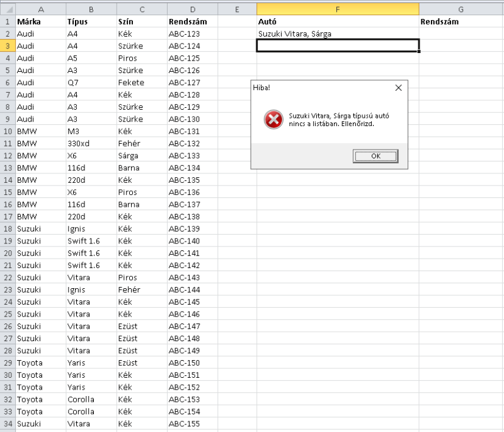
Task: Click the empty active cell F3
Action: [x=338, y=45]
